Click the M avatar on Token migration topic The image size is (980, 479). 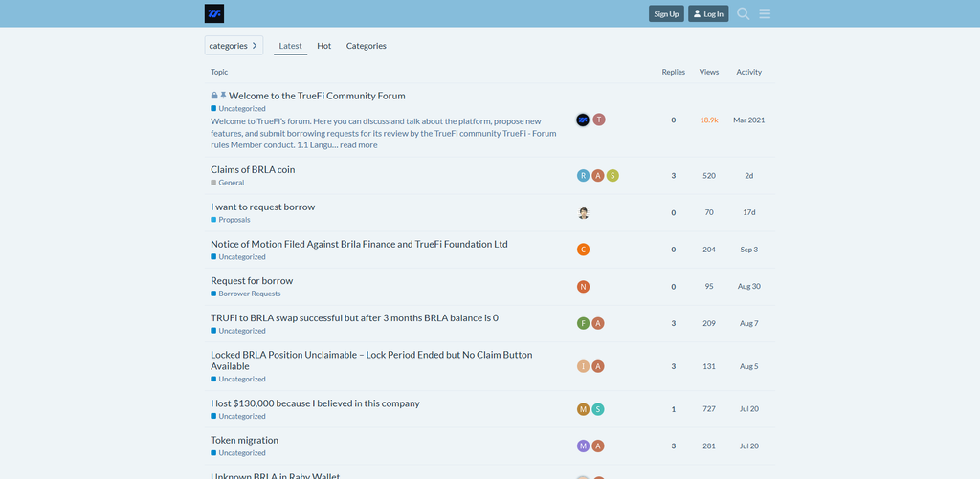[583, 446]
